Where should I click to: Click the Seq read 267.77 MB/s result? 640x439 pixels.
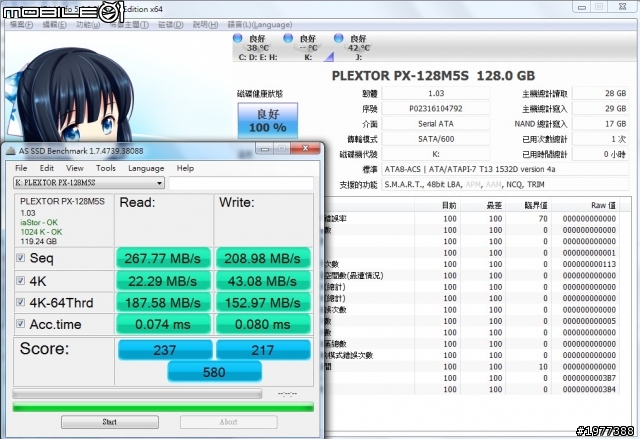point(163,258)
